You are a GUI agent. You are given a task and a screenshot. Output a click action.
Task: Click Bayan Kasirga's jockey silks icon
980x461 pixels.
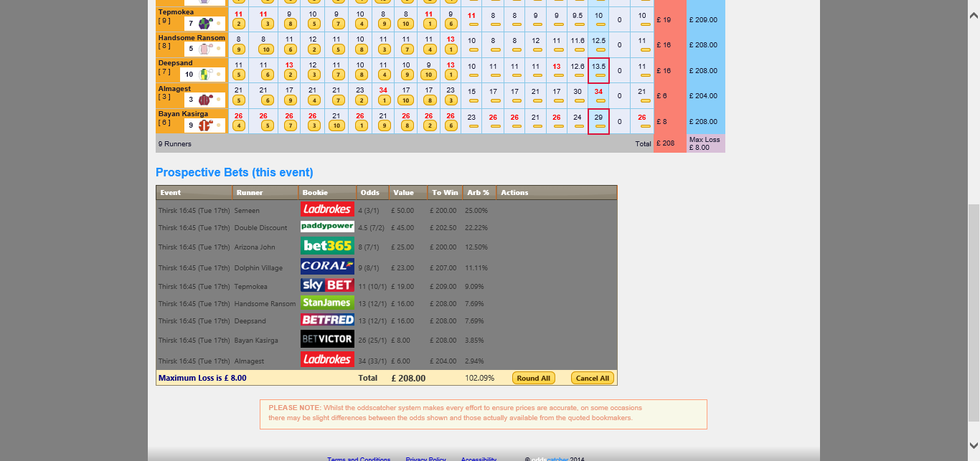coord(206,125)
